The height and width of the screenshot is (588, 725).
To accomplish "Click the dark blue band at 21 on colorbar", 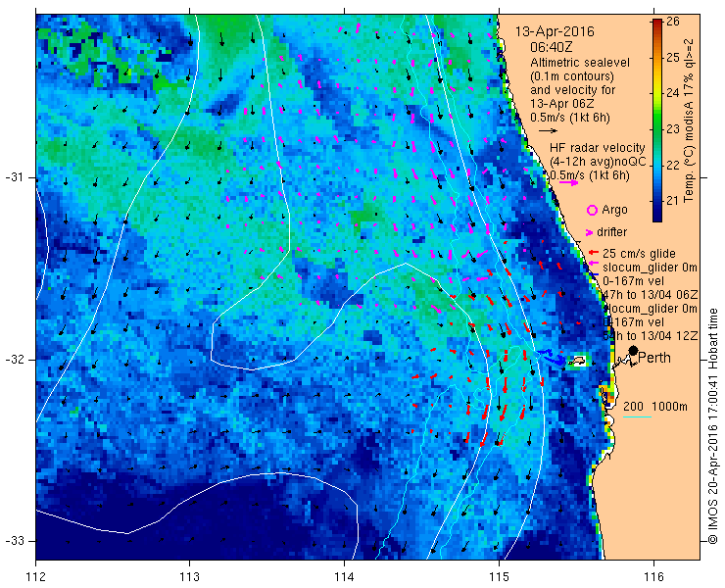I will (x=657, y=201).
